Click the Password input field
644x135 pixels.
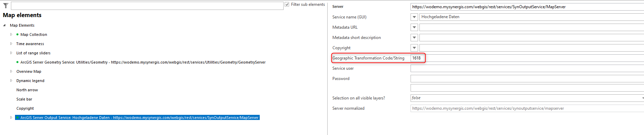click(527, 79)
